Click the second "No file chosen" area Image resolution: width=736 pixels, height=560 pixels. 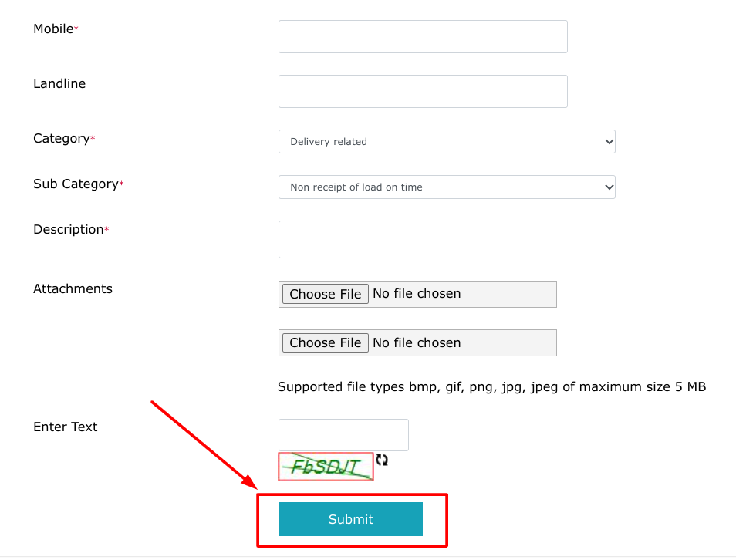pos(417,342)
